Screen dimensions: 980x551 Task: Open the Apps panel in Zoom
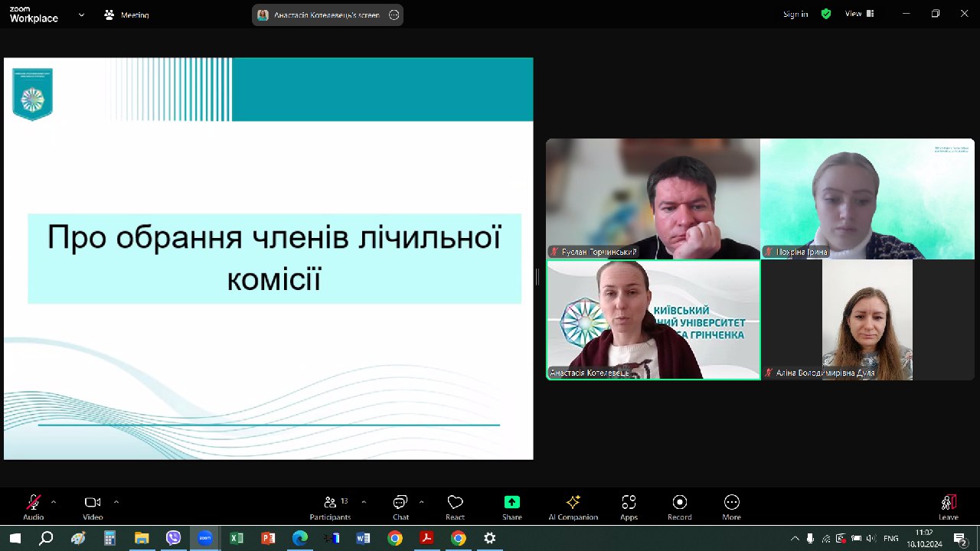(628, 507)
